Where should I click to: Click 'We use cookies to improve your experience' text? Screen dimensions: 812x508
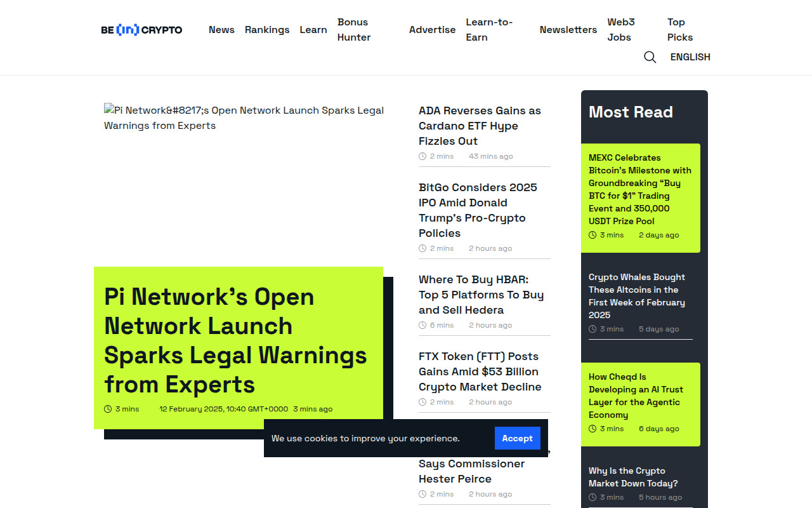pyautogui.click(x=365, y=438)
